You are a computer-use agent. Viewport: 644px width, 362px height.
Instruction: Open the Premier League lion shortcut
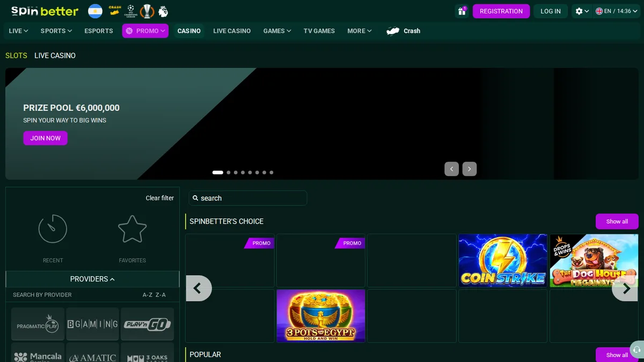163,11
